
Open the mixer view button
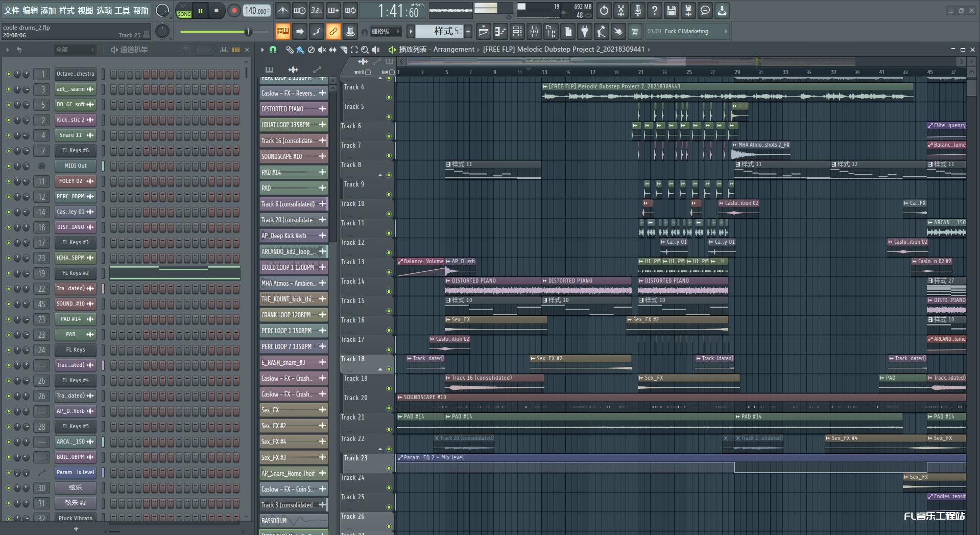[x=534, y=32]
